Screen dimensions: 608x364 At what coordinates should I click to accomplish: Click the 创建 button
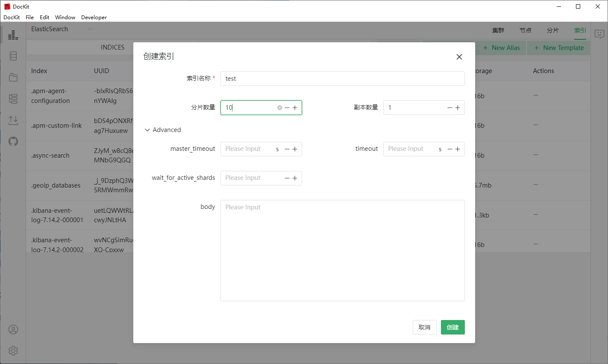pyautogui.click(x=453, y=327)
